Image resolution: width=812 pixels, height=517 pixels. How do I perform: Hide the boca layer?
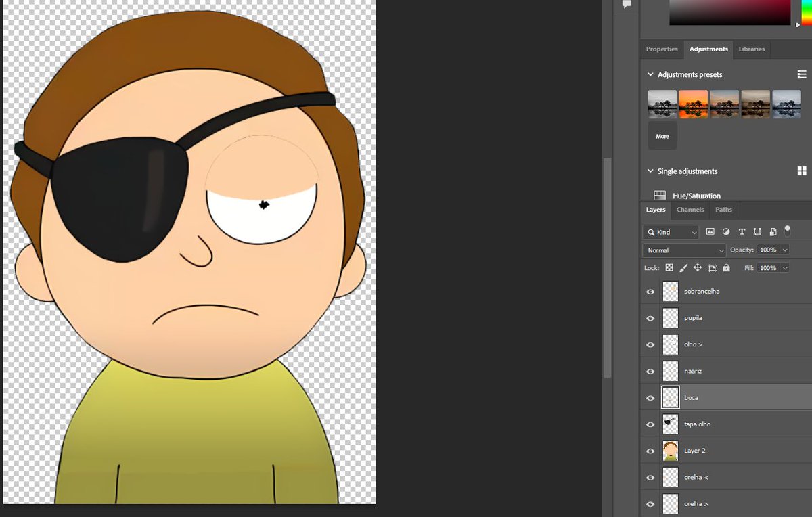click(x=650, y=398)
